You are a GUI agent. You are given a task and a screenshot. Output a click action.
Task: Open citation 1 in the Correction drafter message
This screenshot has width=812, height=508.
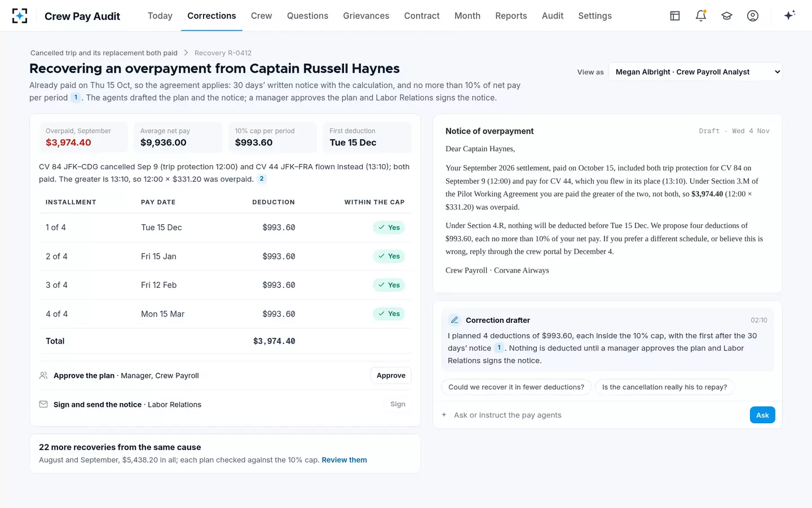coord(499,348)
